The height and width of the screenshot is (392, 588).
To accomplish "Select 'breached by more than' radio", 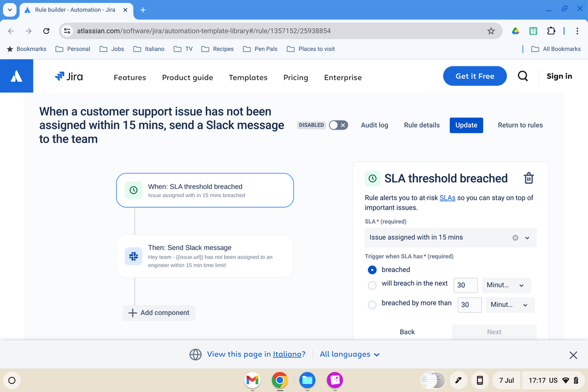I will (x=372, y=305).
